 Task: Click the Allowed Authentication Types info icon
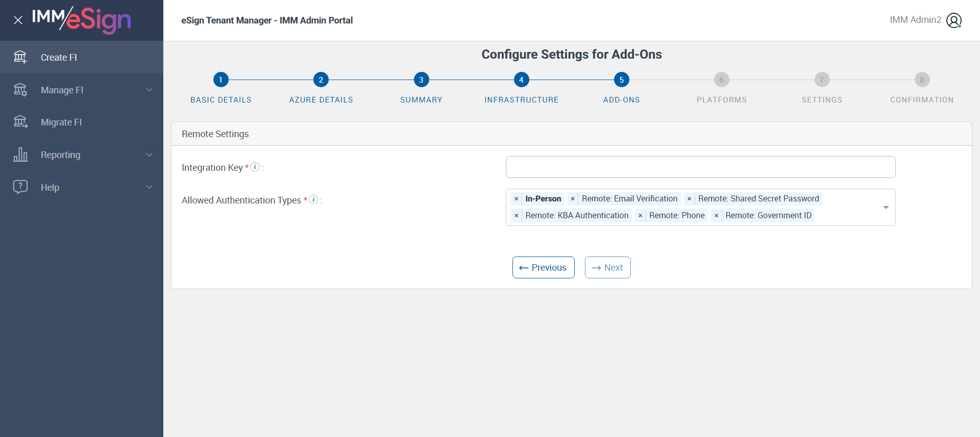[x=314, y=199]
